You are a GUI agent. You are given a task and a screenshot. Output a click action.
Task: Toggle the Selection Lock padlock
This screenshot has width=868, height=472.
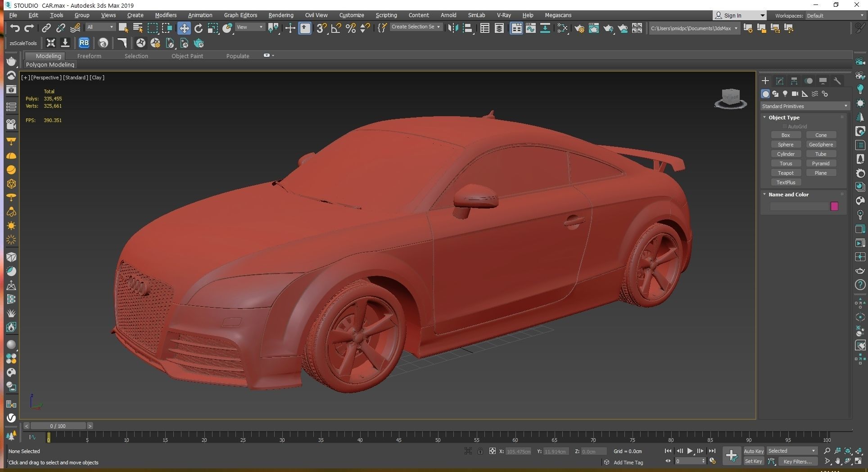click(480, 451)
